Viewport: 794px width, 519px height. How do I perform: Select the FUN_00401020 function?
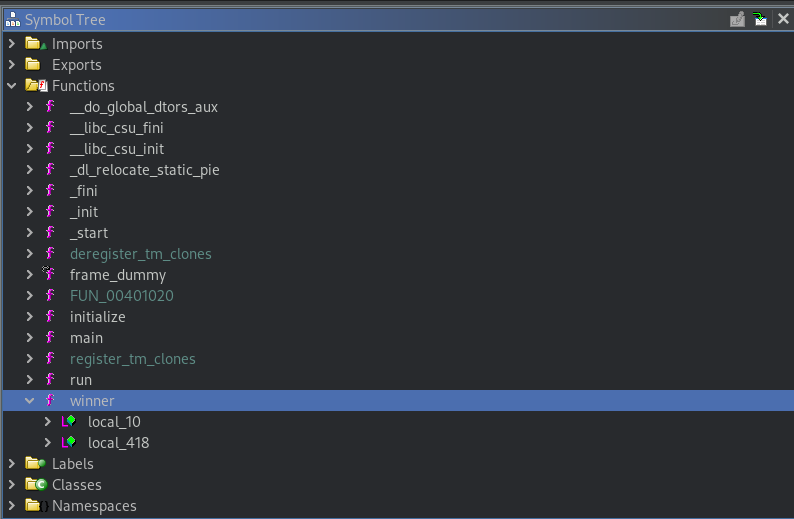[122, 296]
